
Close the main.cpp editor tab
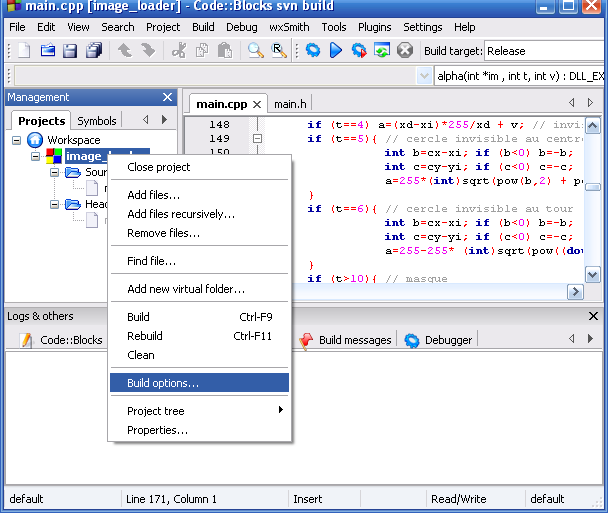(257, 104)
